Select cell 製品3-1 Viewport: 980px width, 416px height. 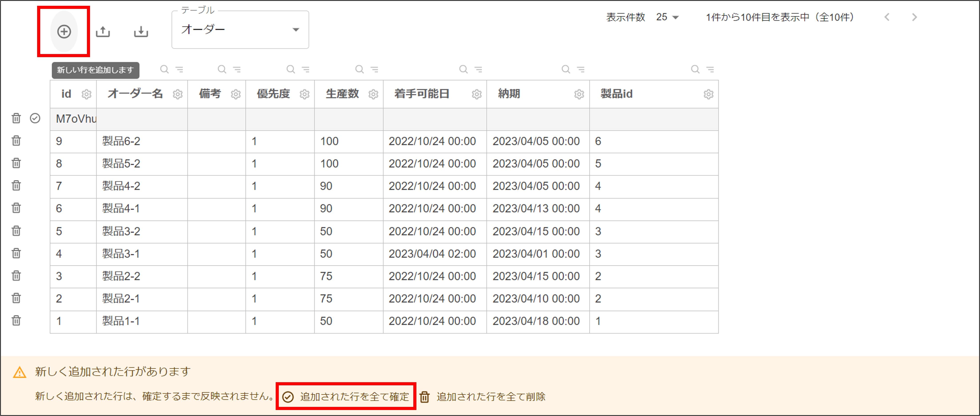(142, 254)
